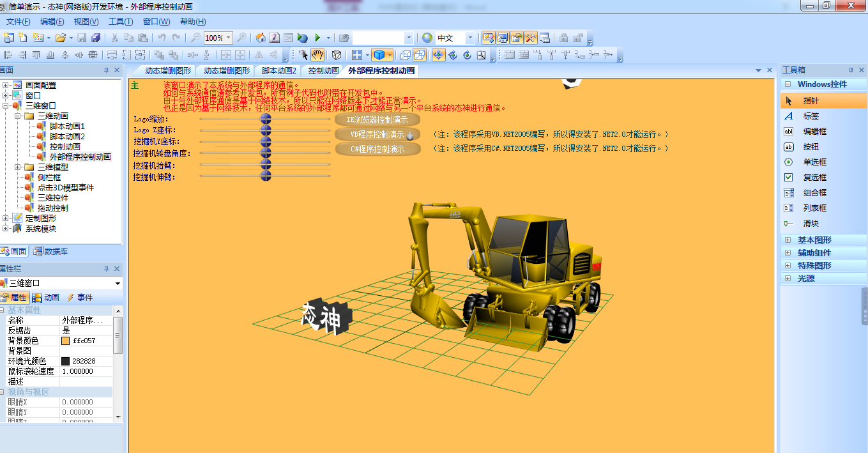Click the open folder toolbar icon
Viewport: 868px width, 453px height.
[x=61, y=38]
